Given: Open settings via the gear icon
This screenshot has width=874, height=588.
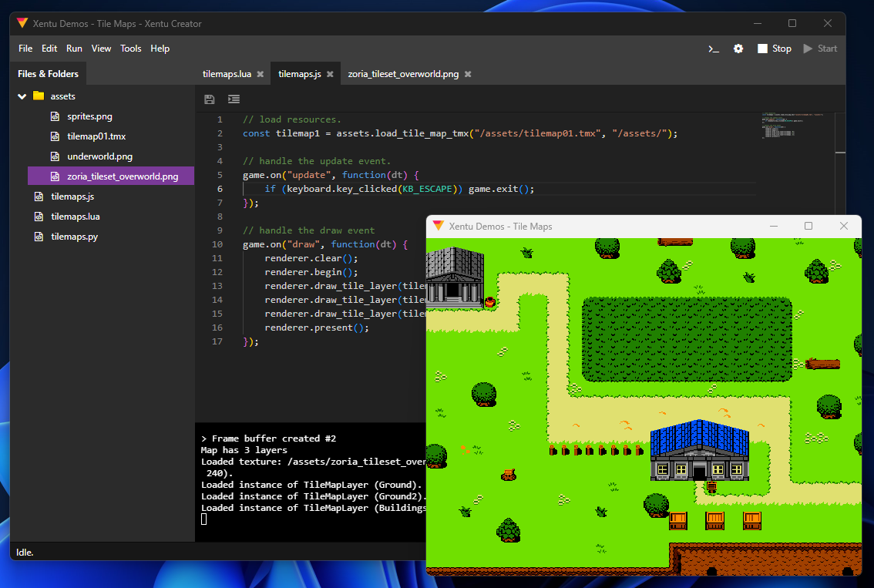Looking at the screenshot, I should pos(738,48).
